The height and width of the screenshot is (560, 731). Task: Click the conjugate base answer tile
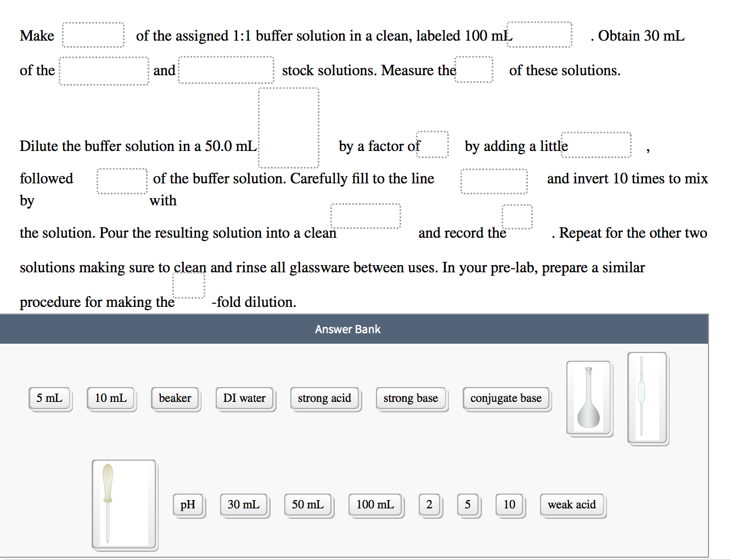[x=506, y=398]
